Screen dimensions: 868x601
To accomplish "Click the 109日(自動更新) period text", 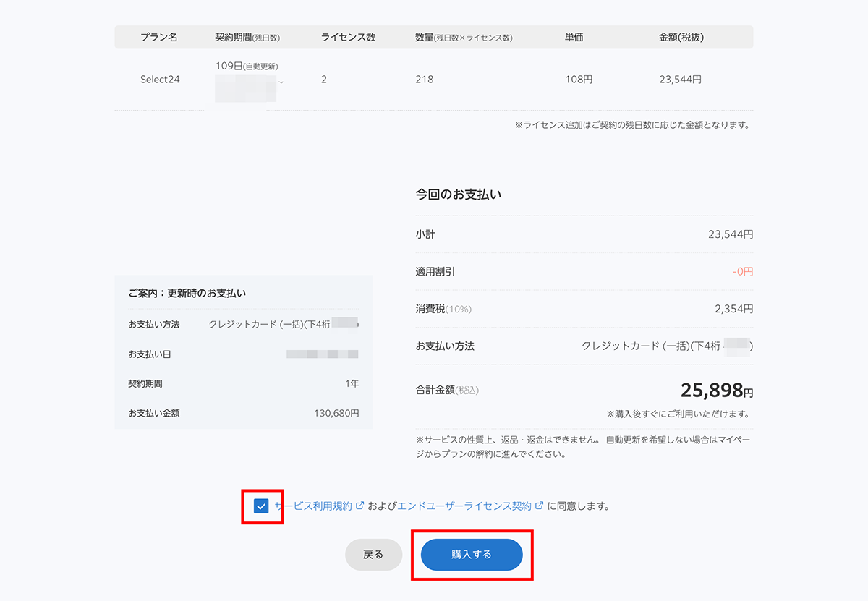I will pos(247,66).
